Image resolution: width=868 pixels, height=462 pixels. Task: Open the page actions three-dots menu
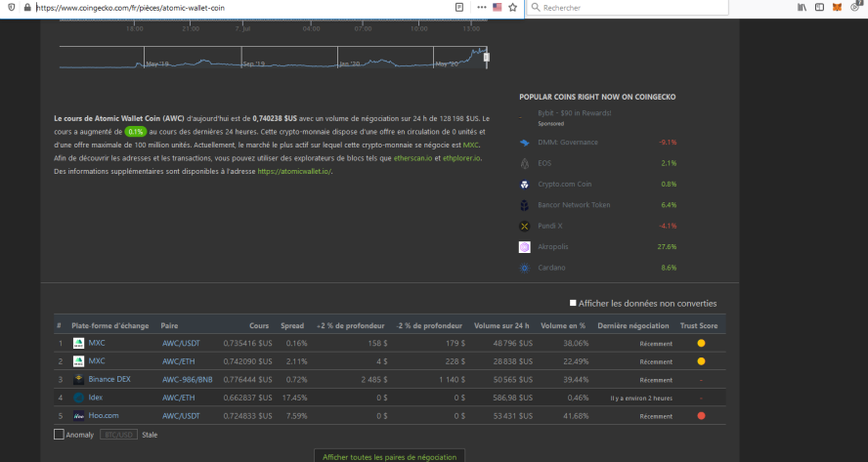pos(482,7)
